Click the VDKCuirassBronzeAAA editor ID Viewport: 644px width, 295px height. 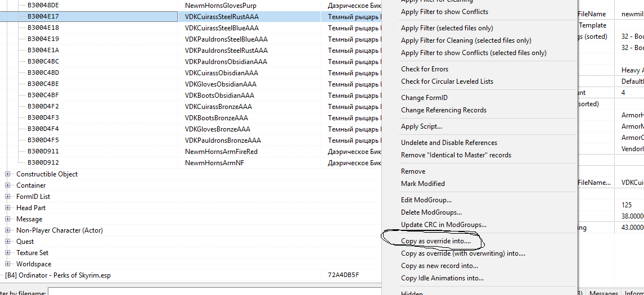pyautogui.click(x=218, y=107)
